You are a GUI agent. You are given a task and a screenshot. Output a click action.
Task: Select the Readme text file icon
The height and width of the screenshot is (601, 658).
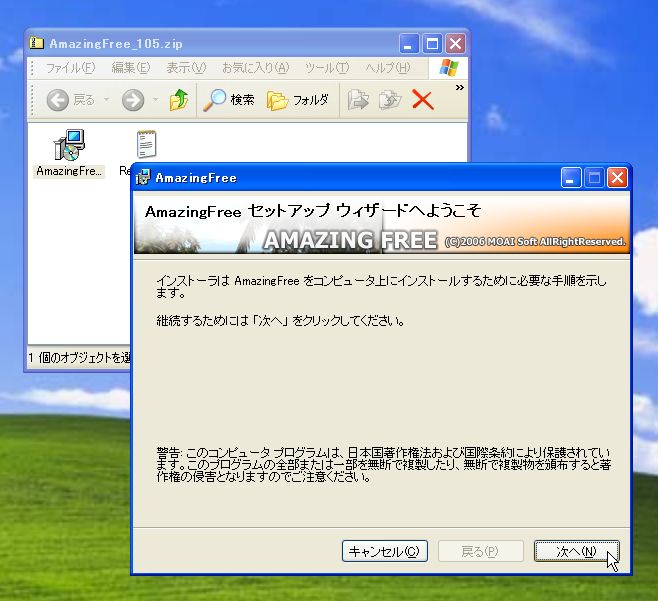pyautogui.click(x=146, y=144)
